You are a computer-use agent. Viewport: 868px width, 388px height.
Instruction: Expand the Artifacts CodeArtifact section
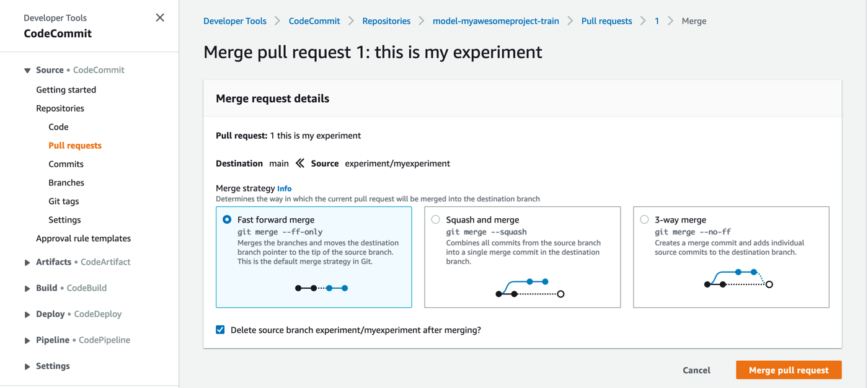point(27,262)
